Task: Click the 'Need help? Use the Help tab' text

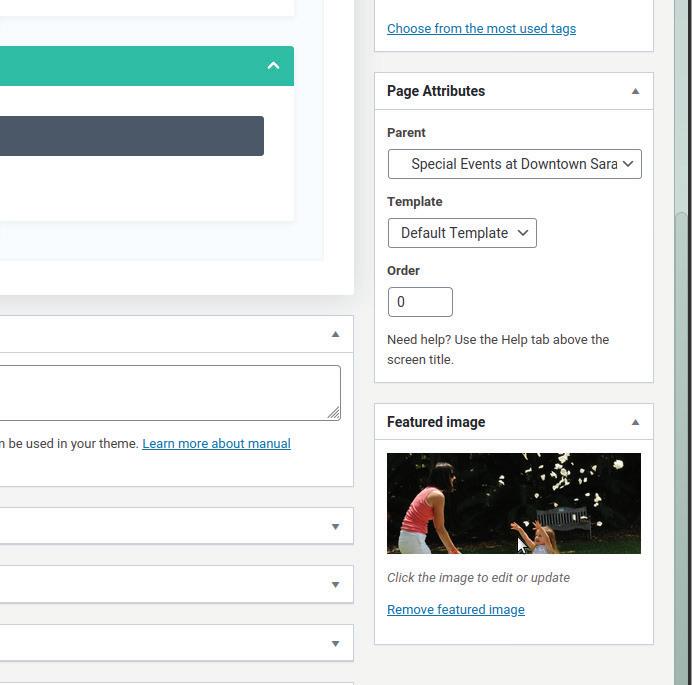Action: tap(498, 350)
